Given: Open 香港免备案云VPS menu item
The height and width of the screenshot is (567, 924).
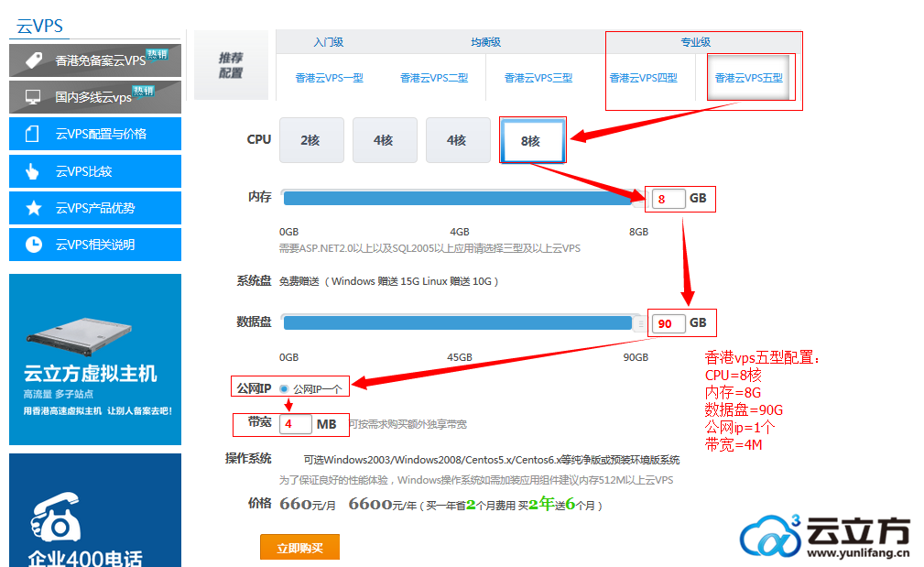Looking at the screenshot, I should tap(95, 60).
